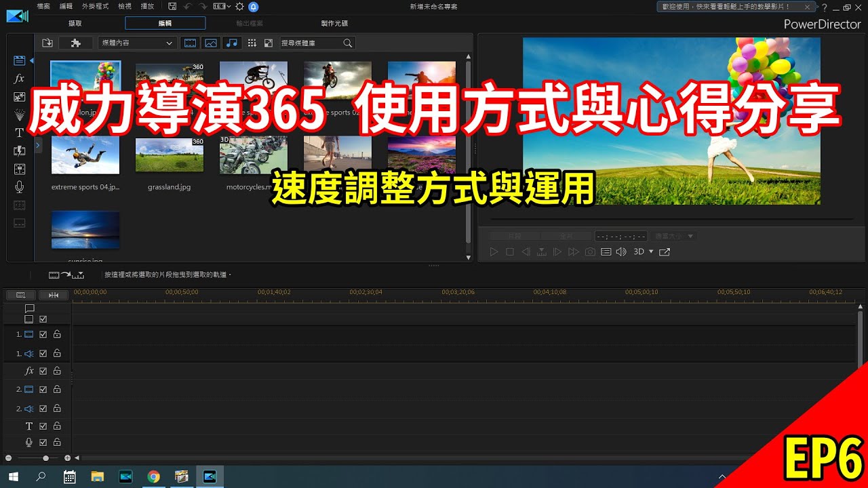868x488 pixels.
Task: Switch to the 製作光碟 tab
Action: tap(334, 23)
